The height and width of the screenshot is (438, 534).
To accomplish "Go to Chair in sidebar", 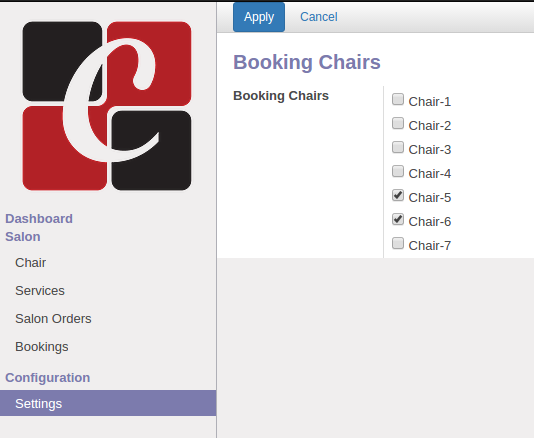I will pos(30,263).
